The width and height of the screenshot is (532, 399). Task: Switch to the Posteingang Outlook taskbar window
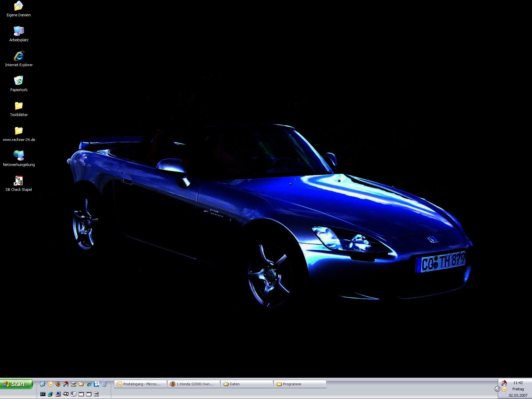(x=140, y=384)
